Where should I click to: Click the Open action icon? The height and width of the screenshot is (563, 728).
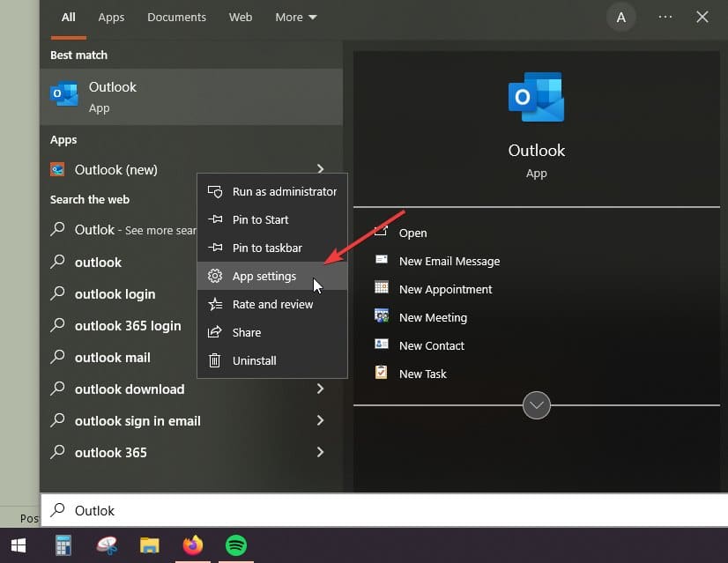point(381,231)
